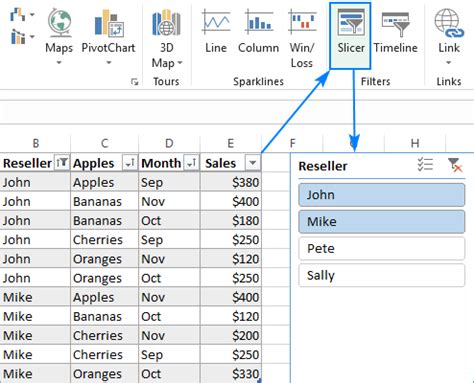Viewport: 474px width, 383px height.
Task: Open the Charts dialog launcher
Action: [x=134, y=82]
